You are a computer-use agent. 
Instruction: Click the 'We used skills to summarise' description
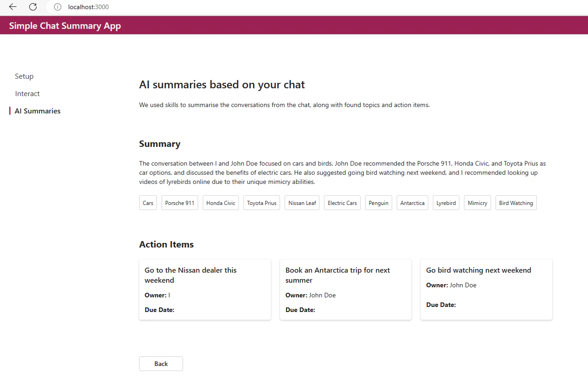tap(285, 105)
